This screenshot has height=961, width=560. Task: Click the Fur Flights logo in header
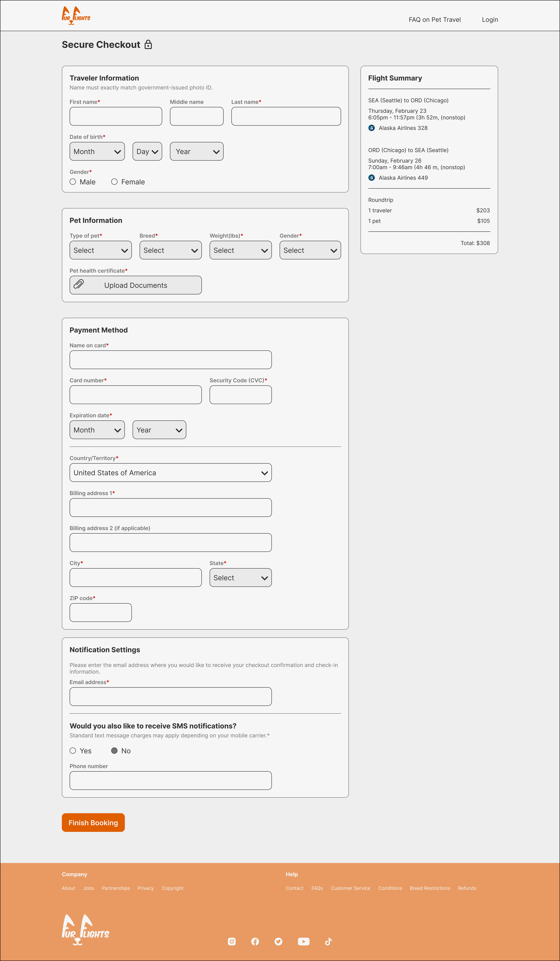point(76,16)
